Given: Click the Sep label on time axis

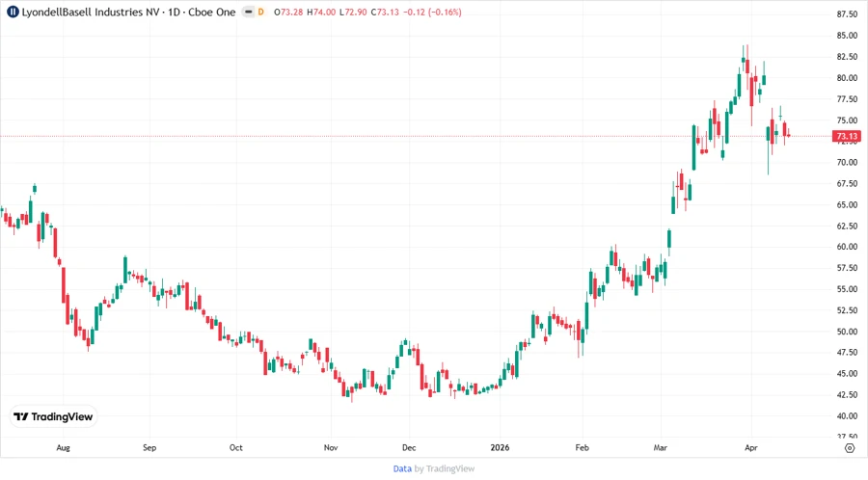Looking at the screenshot, I should pos(149,447).
